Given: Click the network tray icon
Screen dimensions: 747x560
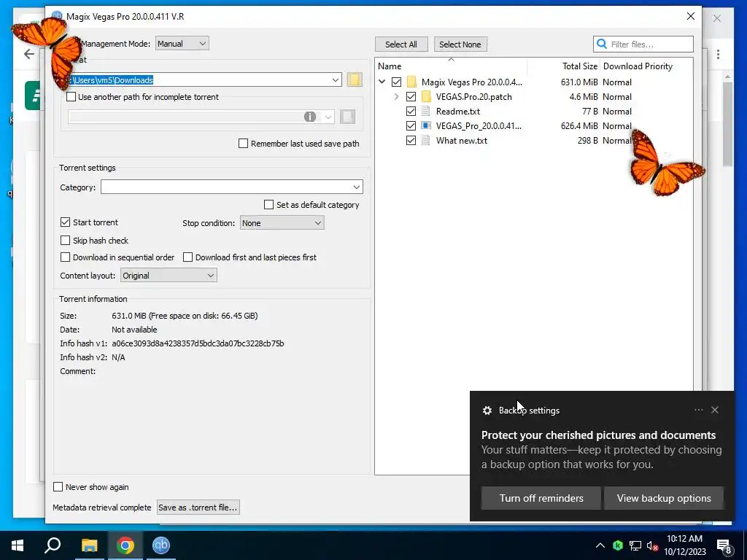Looking at the screenshot, I should click(x=635, y=545).
